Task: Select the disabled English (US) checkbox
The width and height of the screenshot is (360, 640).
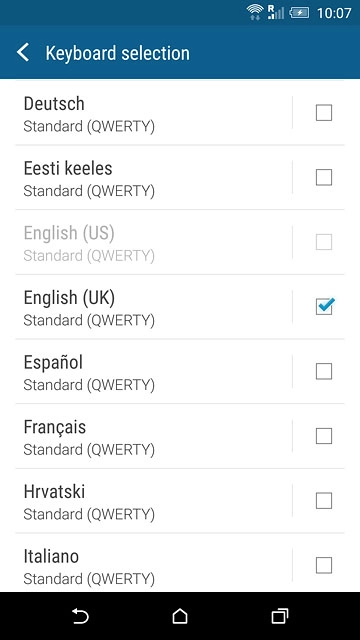Action: coord(324,242)
